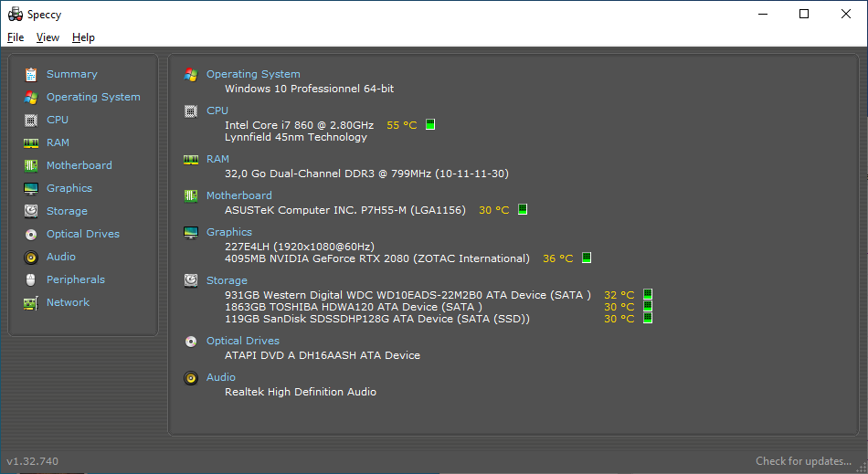868x474 pixels.
Task: Click the TOSHIBA drive temperature indicator
Action: coord(648,306)
